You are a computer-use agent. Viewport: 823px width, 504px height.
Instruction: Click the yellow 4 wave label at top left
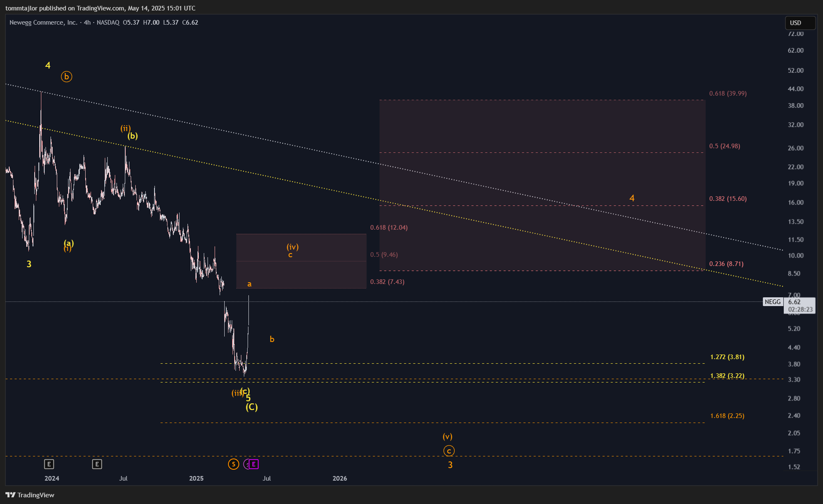(48, 66)
